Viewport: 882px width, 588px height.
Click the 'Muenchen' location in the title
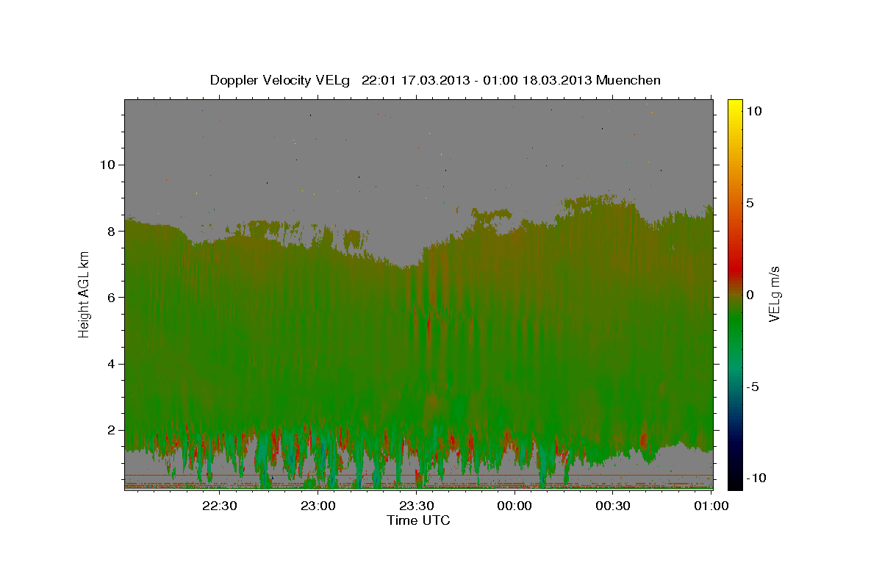point(629,80)
